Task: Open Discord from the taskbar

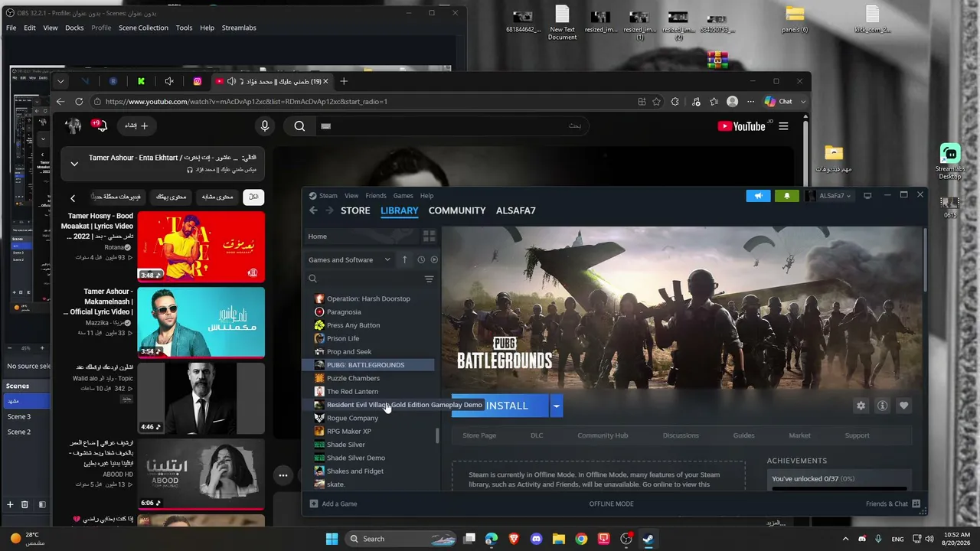Action: 536,539
